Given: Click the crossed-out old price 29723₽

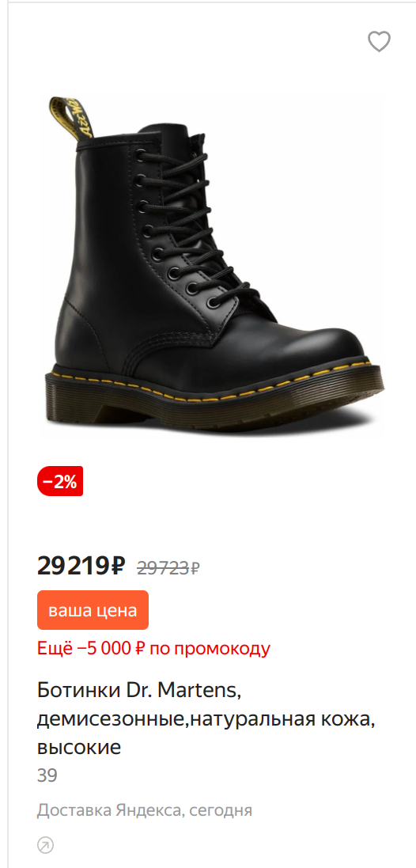Looking at the screenshot, I should pos(168,567).
